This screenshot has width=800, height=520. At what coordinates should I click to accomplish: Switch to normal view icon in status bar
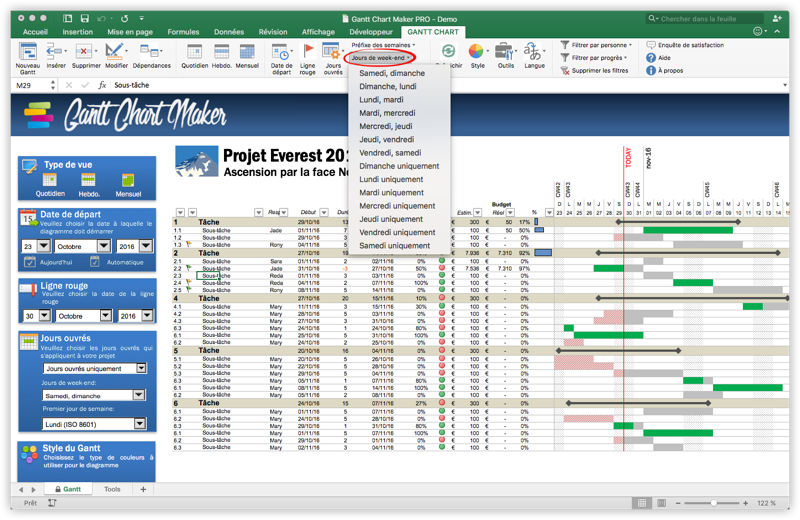pyautogui.click(x=642, y=503)
